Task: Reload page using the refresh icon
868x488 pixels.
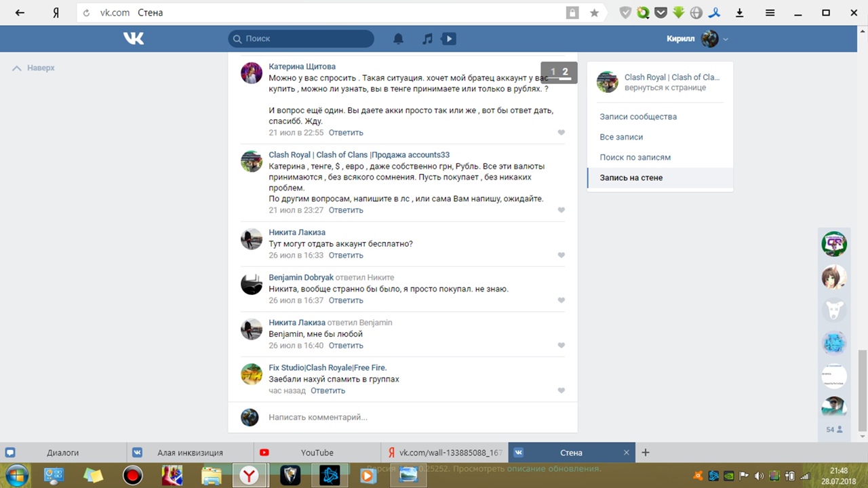Action: [x=86, y=13]
